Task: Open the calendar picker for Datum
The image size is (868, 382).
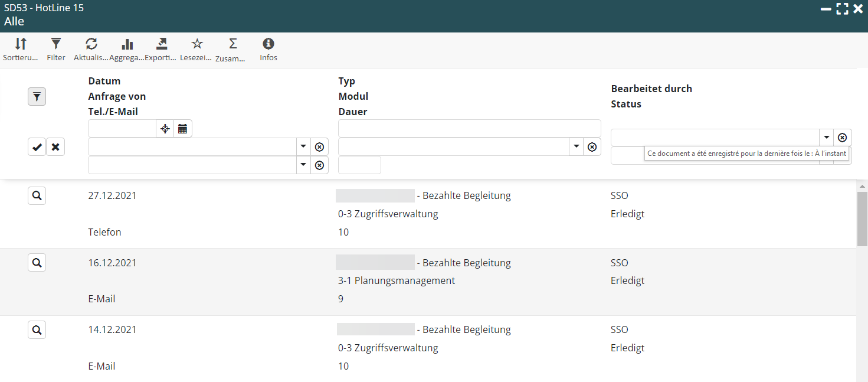Action: tap(183, 129)
